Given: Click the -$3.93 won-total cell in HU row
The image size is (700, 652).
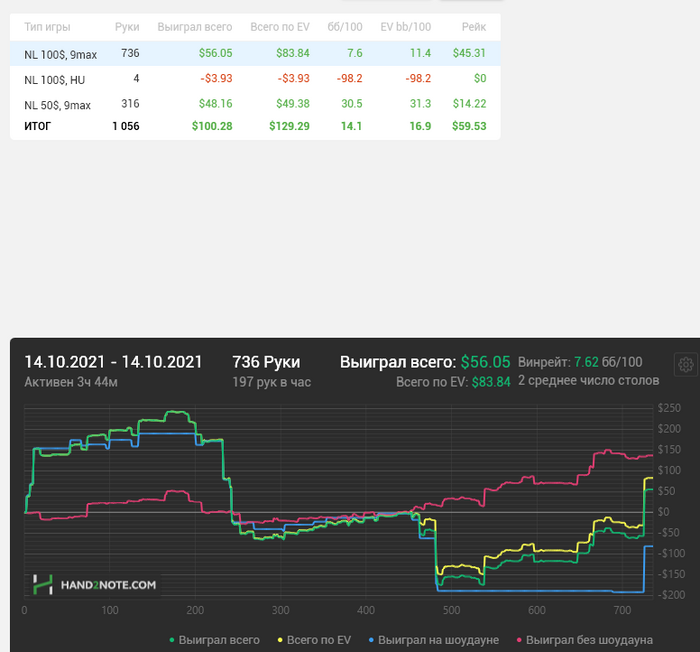Looking at the screenshot, I should (x=217, y=79).
